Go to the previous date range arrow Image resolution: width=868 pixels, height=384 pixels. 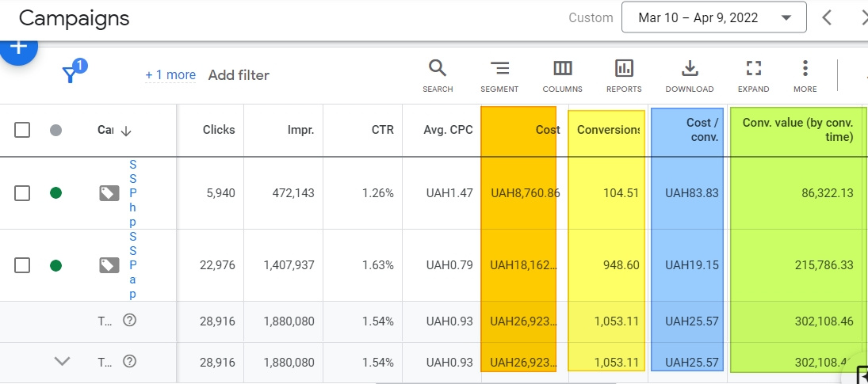[x=827, y=17]
